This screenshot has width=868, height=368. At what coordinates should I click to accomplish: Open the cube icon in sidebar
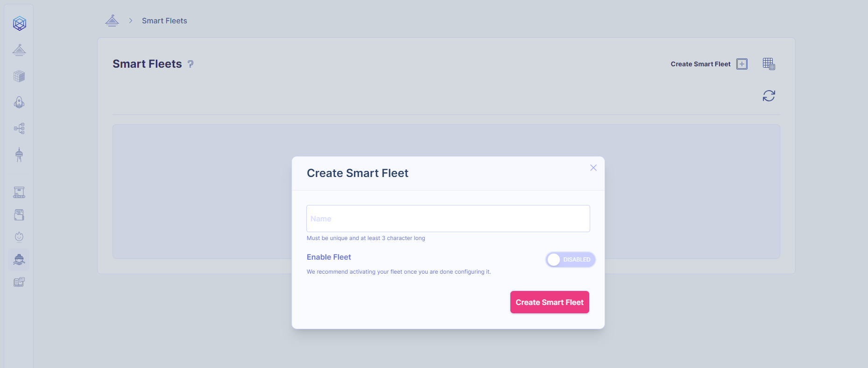click(x=19, y=76)
